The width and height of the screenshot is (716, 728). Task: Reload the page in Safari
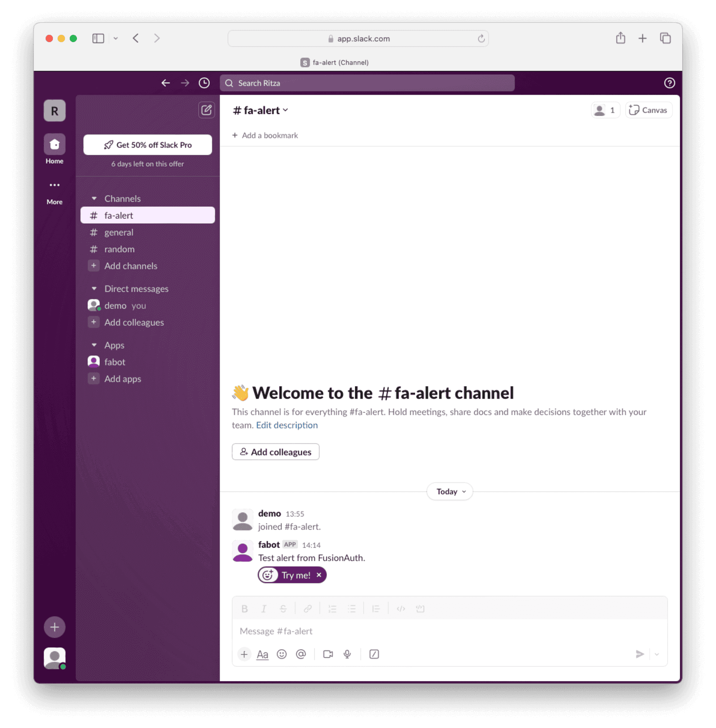click(481, 38)
